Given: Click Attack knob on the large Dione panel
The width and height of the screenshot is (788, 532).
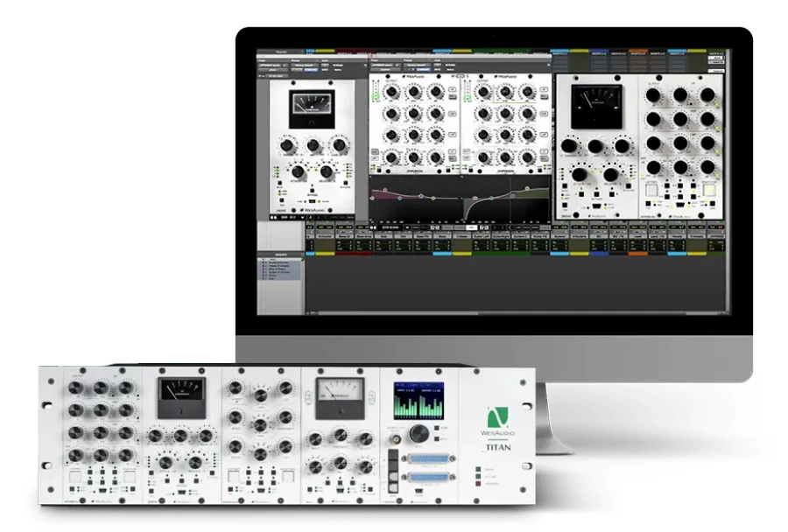Looking at the screenshot, I should click(579, 174).
